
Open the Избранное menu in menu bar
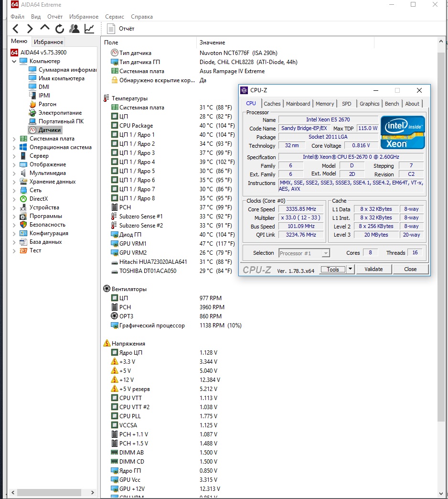coord(84,17)
